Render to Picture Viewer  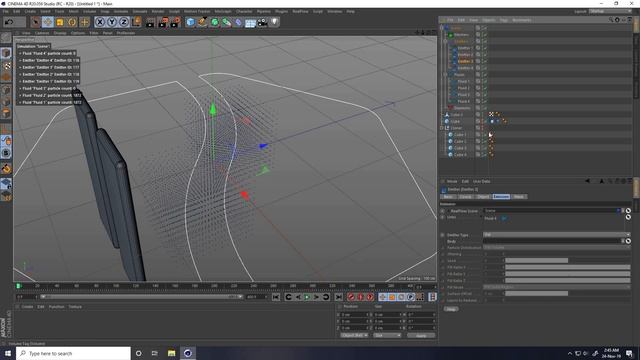pyautogui.click(x=163, y=22)
